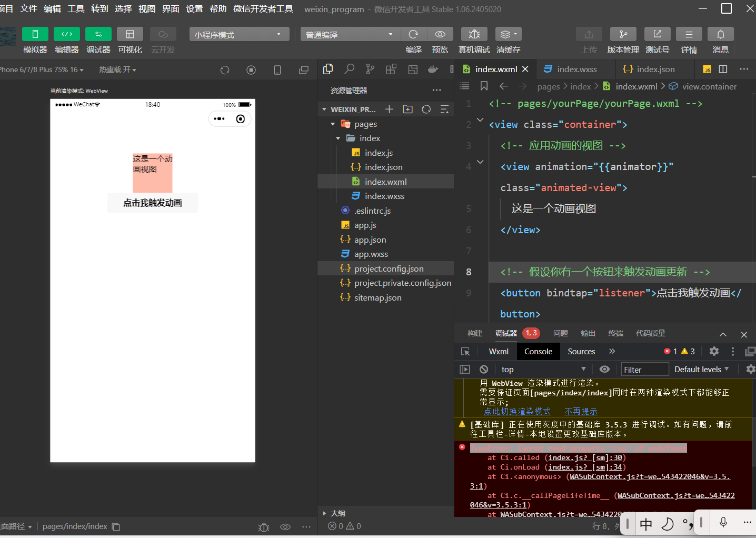Open the search icon in the sidebar
Screen dimensions: 756x538
click(349, 69)
